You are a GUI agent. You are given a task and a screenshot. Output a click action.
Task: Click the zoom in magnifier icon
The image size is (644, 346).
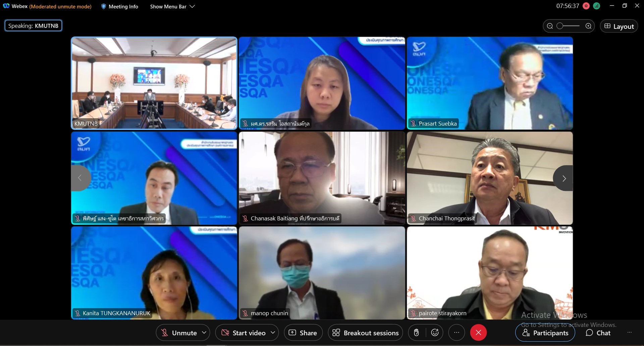(588, 26)
